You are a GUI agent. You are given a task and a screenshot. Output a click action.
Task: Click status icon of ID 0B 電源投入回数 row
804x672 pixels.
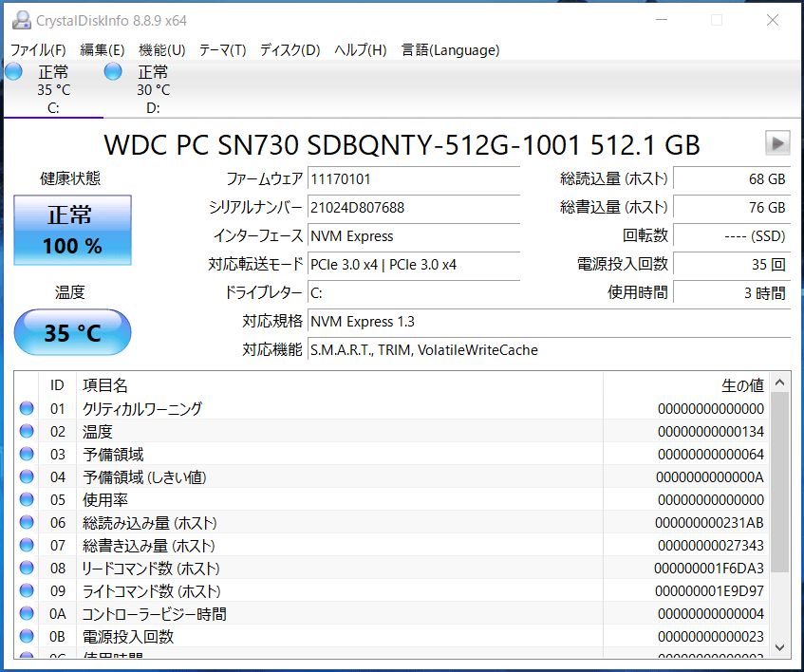click(27, 636)
